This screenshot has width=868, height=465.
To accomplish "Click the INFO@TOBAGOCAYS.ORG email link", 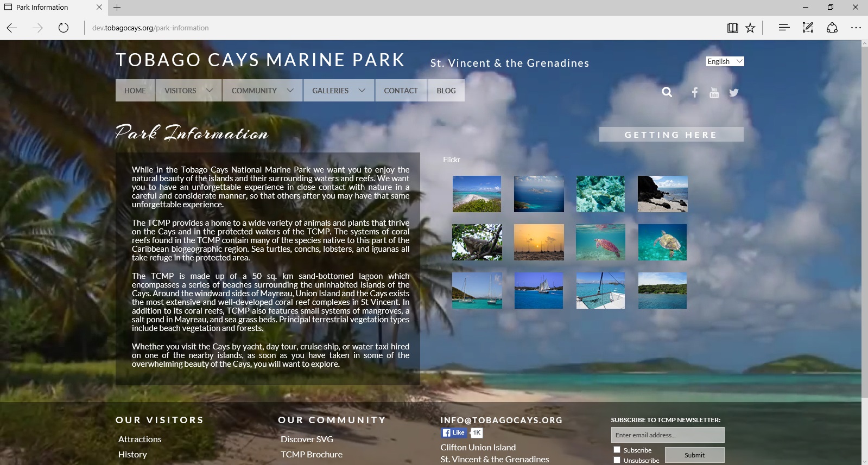I will tap(502, 421).
